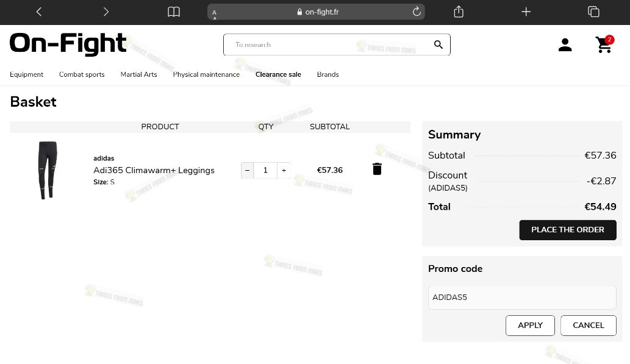Open the Equipment menu

(x=26, y=74)
